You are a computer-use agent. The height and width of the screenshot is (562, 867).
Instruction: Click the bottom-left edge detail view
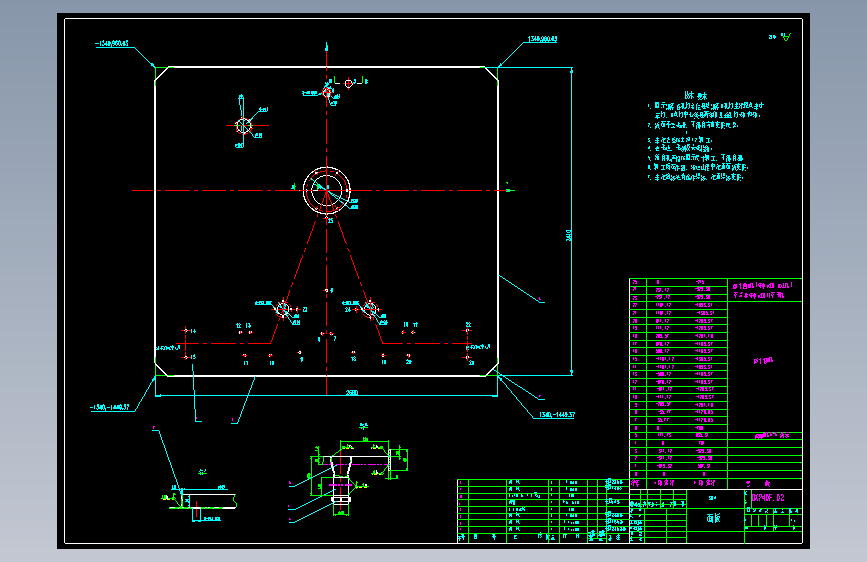tap(201, 502)
